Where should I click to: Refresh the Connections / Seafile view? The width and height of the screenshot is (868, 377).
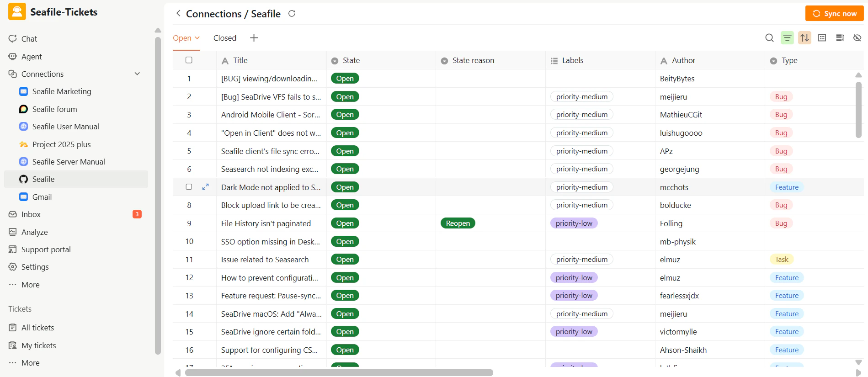(292, 14)
